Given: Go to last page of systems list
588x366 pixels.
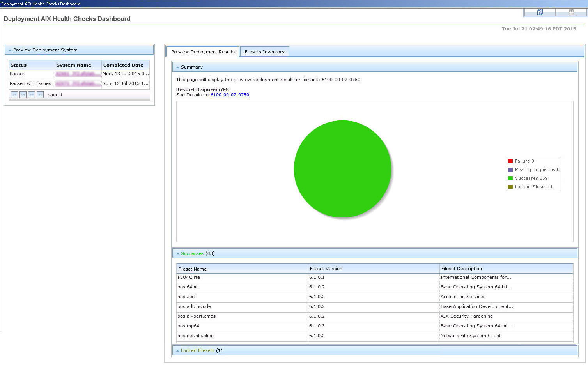Looking at the screenshot, I should [40, 95].
